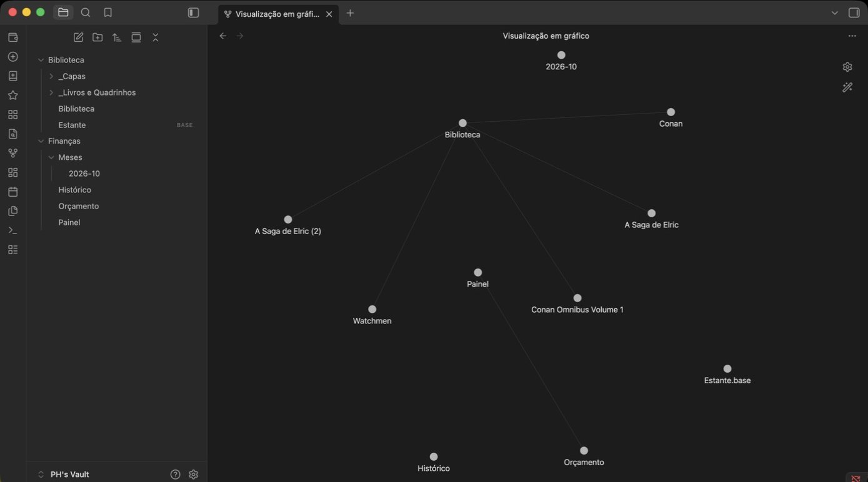The height and width of the screenshot is (482, 868).
Task: Go back using the left arrow
Action: [x=223, y=36]
